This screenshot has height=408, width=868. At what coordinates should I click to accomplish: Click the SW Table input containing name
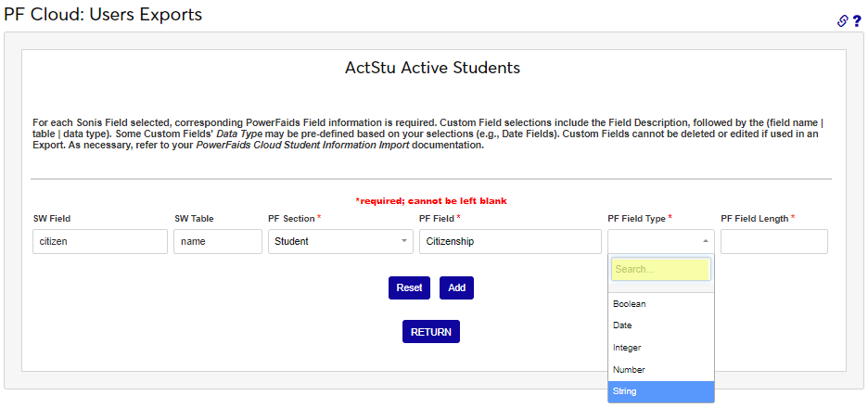(x=218, y=241)
